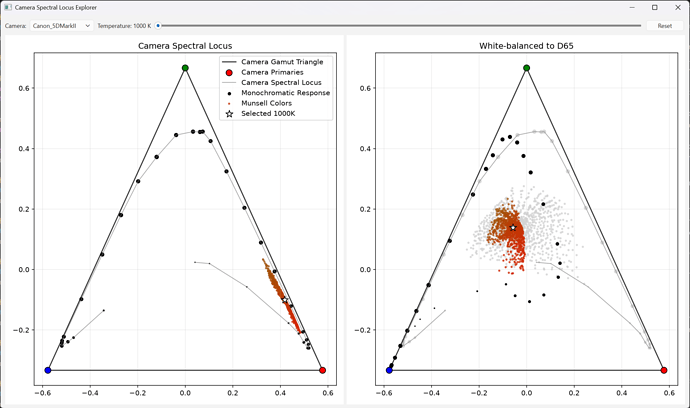Click the red primary marker in the left plot

pos(323,370)
